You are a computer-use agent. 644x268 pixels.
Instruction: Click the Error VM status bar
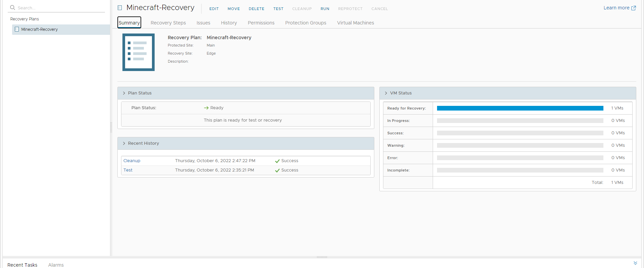point(520,158)
